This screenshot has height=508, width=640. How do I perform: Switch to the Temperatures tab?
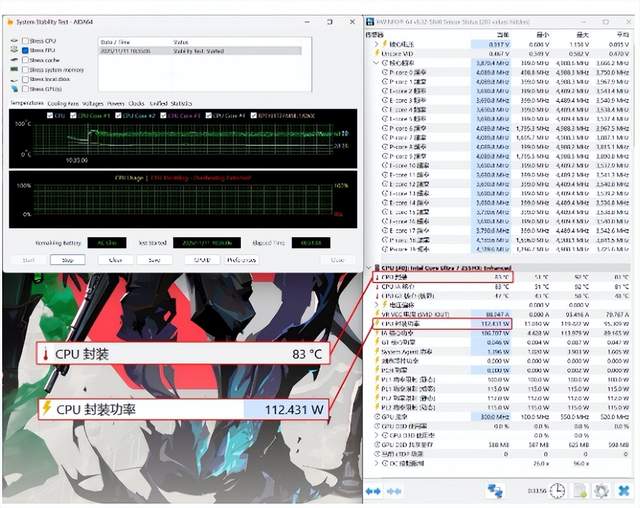click(27, 103)
